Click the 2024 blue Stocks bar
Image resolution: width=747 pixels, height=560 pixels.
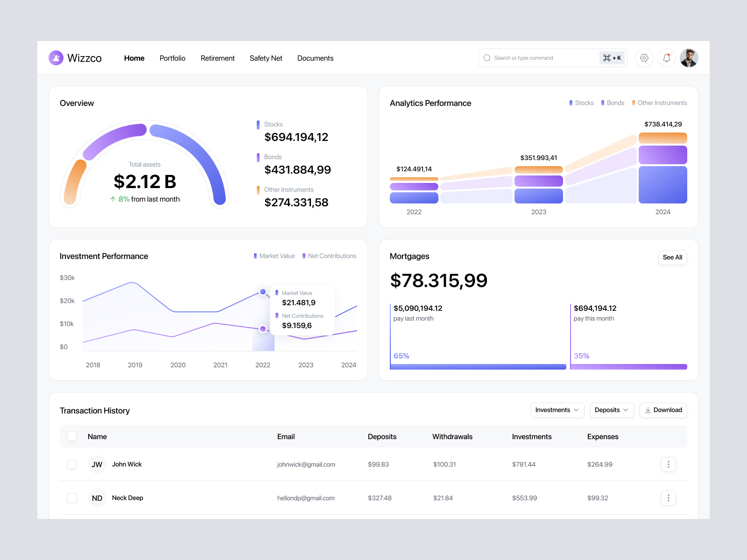pyautogui.click(x=663, y=185)
